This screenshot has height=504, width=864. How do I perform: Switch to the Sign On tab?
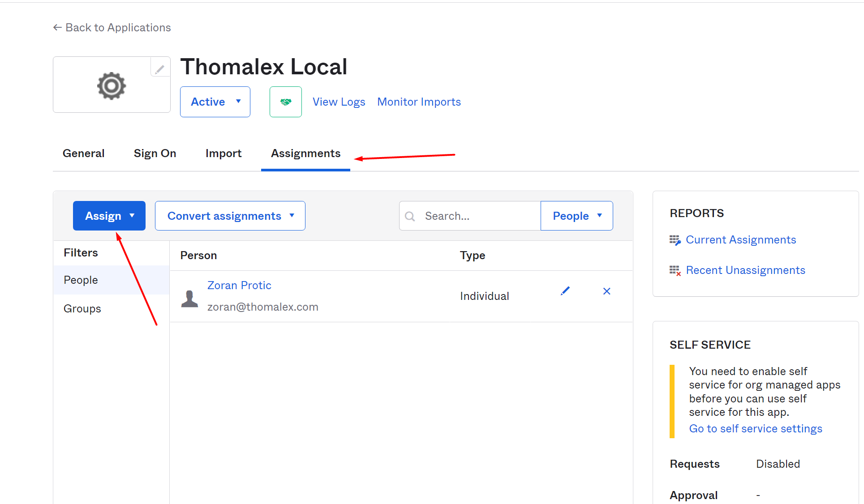tap(155, 154)
